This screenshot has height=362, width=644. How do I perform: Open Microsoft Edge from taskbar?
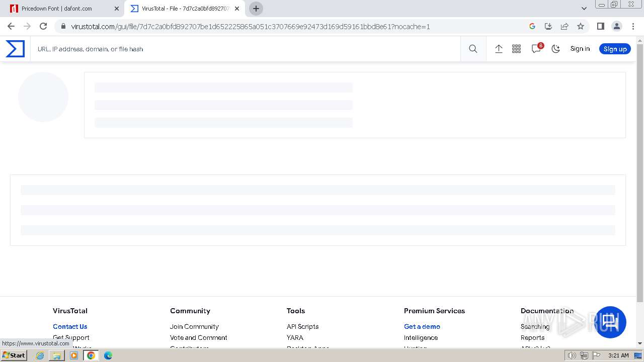click(108, 355)
